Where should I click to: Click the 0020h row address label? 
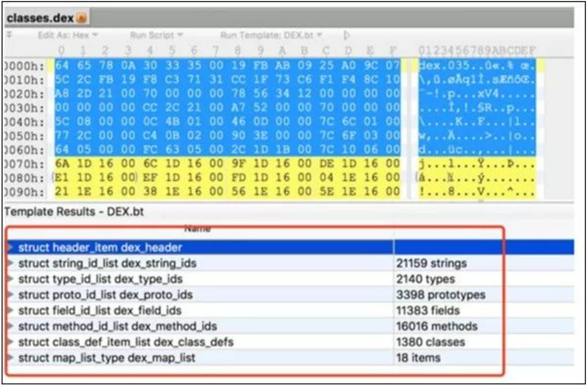[23, 94]
